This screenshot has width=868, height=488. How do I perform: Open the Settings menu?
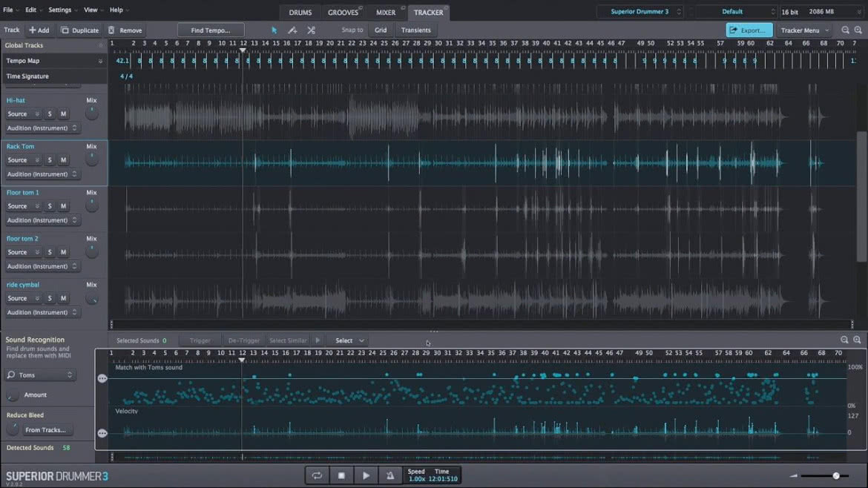click(62, 10)
